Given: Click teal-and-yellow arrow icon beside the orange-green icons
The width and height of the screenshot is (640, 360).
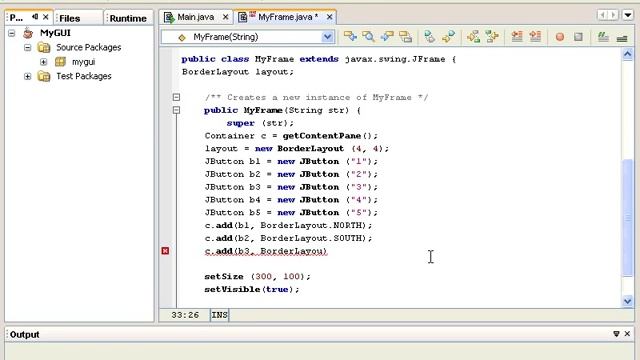Looking at the screenshot, I should click(448, 37).
